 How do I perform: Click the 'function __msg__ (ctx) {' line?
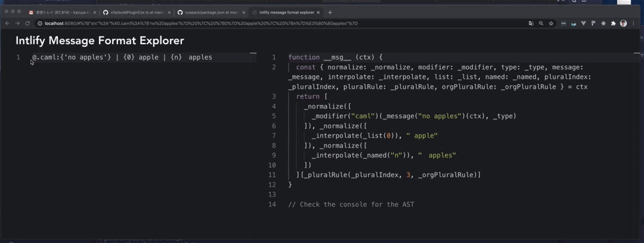pos(335,57)
